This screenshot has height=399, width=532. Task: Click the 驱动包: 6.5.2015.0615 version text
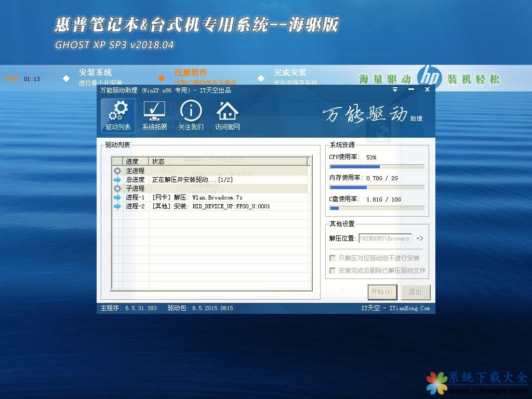[x=200, y=308]
